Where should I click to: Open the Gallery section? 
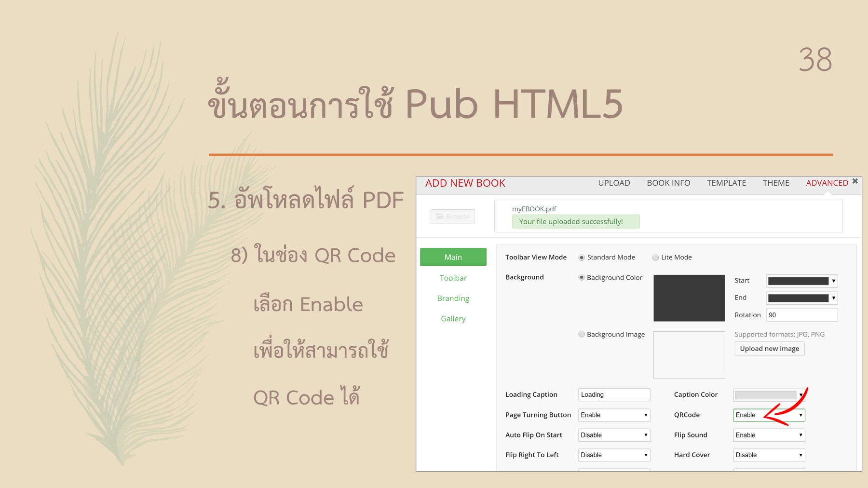[453, 318]
